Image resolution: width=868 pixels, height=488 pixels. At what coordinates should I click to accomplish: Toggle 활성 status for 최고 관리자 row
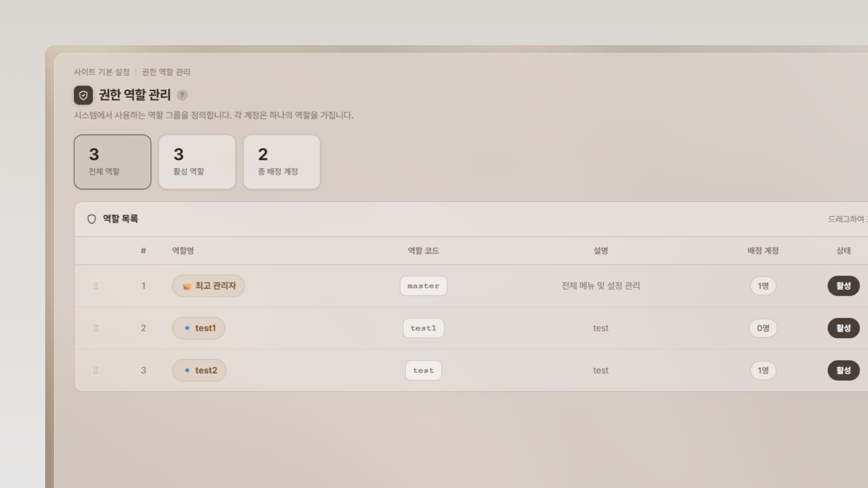point(844,286)
